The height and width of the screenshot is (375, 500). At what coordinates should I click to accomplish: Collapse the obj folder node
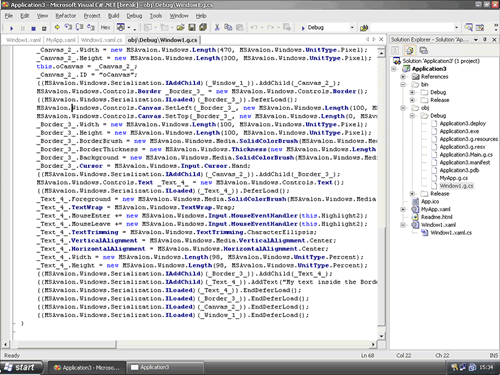pos(403,108)
